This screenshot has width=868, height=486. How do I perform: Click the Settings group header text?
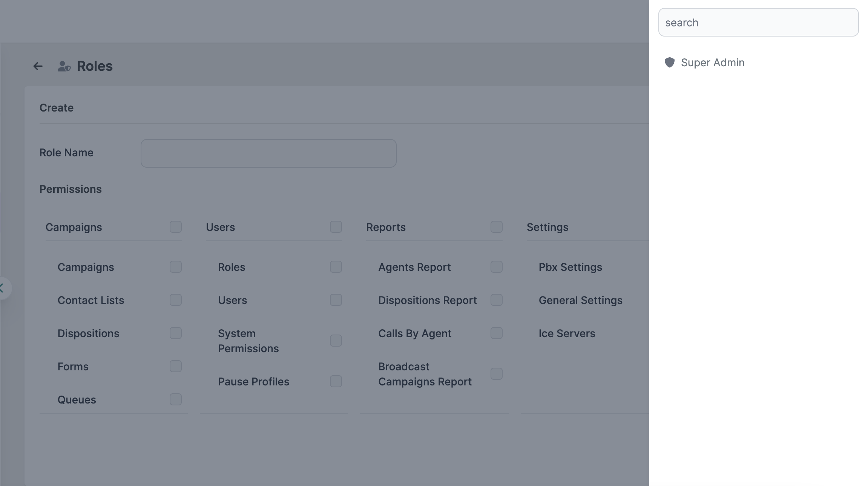point(547,227)
